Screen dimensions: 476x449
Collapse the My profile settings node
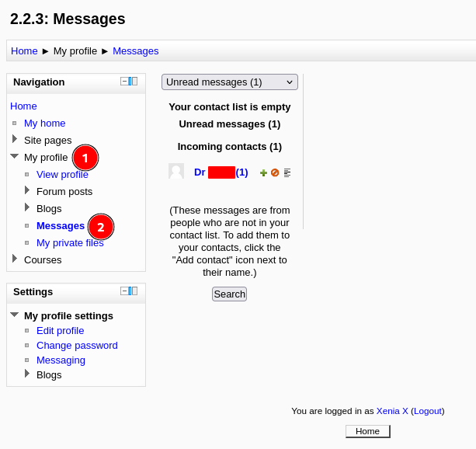pos(14,315)
